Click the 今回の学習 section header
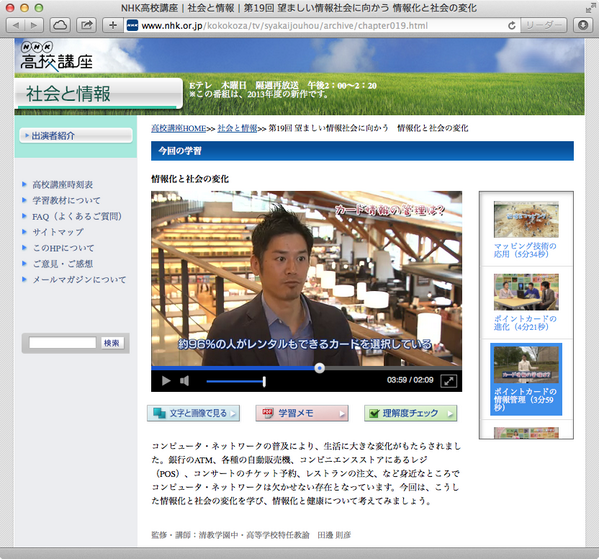The width and height of the screenshot is (599, 559). tap(362, 151)
